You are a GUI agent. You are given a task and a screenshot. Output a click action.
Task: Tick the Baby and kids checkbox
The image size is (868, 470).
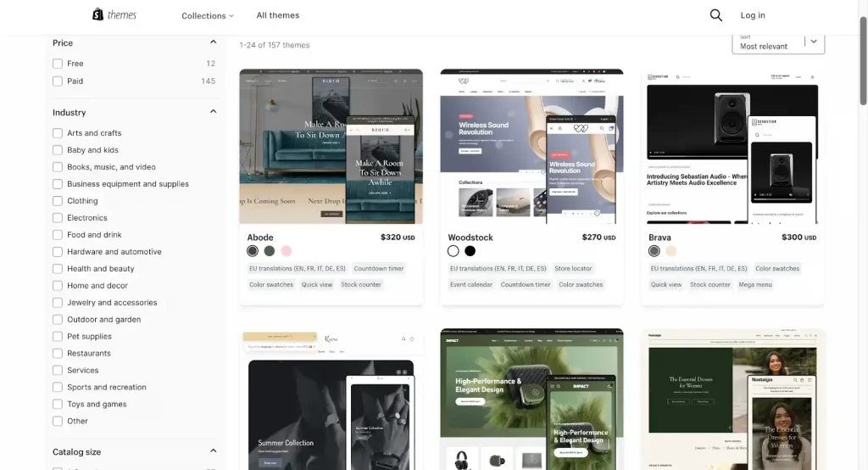point(58,150)
